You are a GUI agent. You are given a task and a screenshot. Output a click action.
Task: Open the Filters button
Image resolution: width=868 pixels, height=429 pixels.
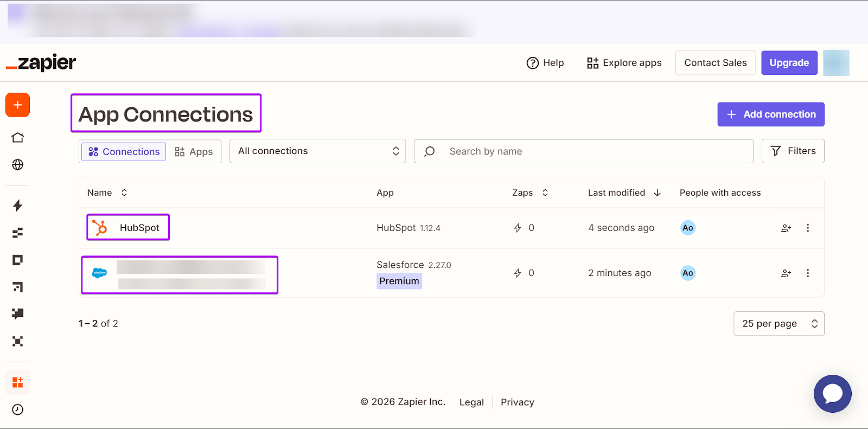(x=793, y=151)
